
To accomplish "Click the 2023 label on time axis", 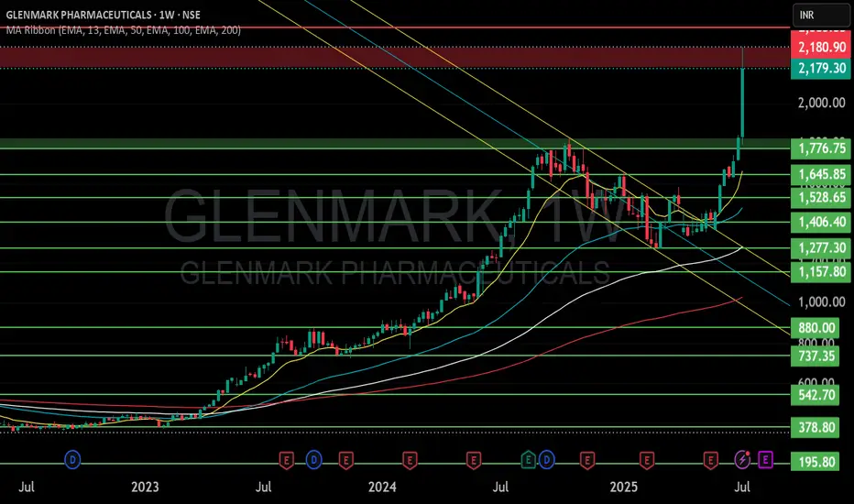I will (x=145, y=487).
